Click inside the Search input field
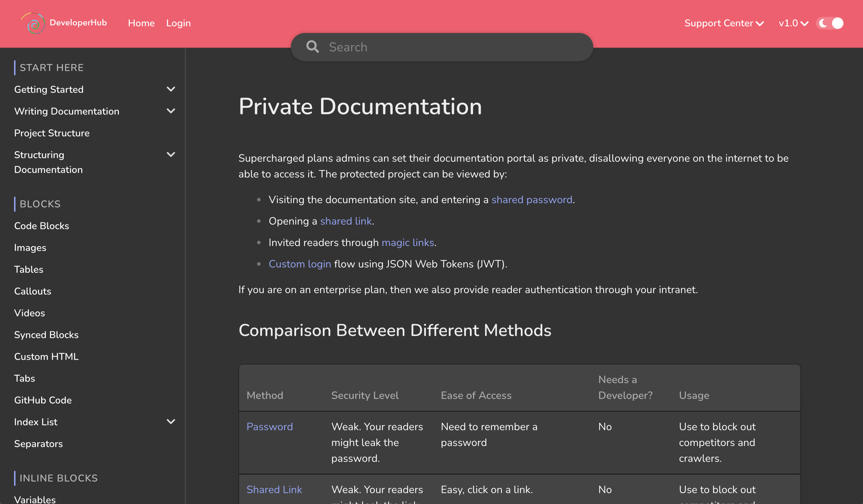Screen dimensions: 863x504 [x=454, y=47]
